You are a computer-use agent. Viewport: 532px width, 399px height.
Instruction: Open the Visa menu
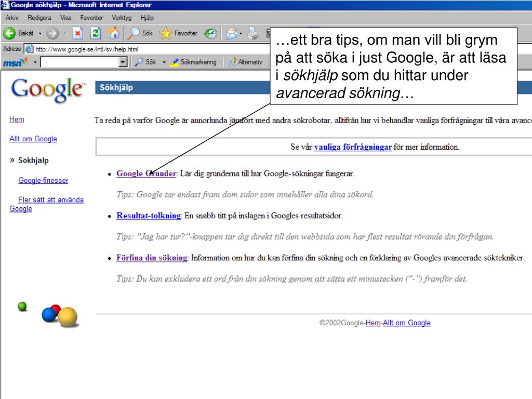[x=65, y=18]
